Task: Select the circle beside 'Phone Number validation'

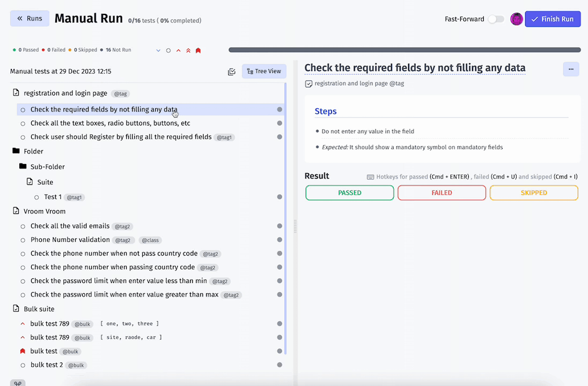Action: [x=23, y=240]
